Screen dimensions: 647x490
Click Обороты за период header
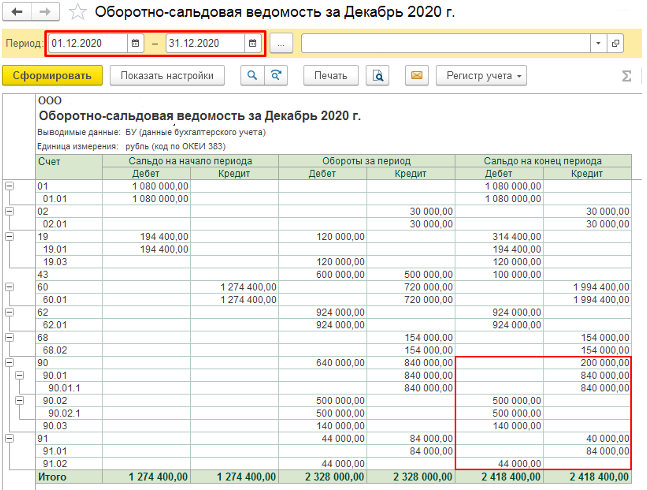pyautogui.click(x=366, y=161)
